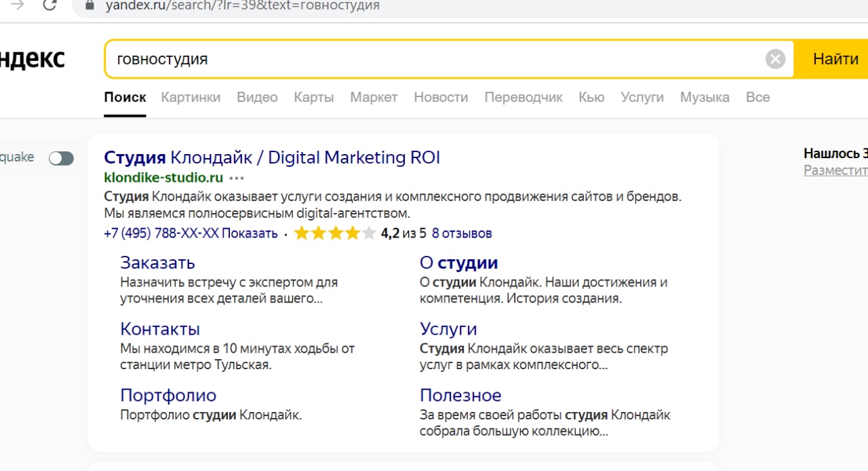Image resolution: width=868 pixels, height=471 pixels.
Task: Open three-dot menu next to klondike-studio.ru
Action: [x=237, y=178]
